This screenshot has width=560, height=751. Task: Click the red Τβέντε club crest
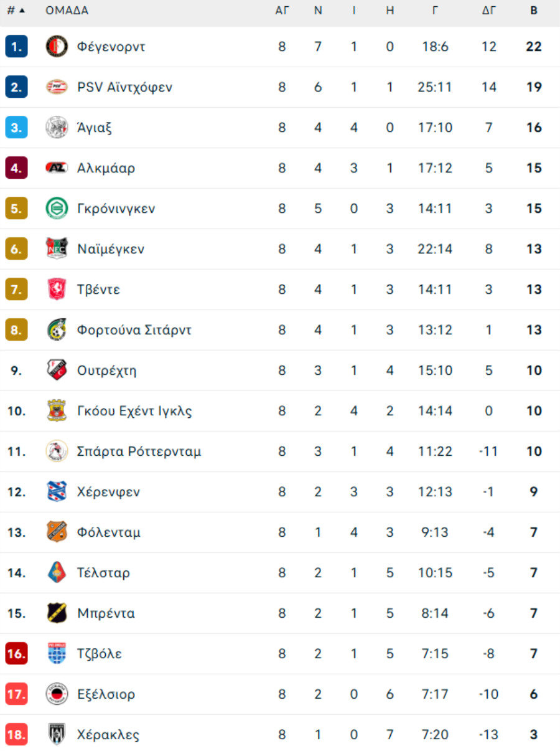57,290
